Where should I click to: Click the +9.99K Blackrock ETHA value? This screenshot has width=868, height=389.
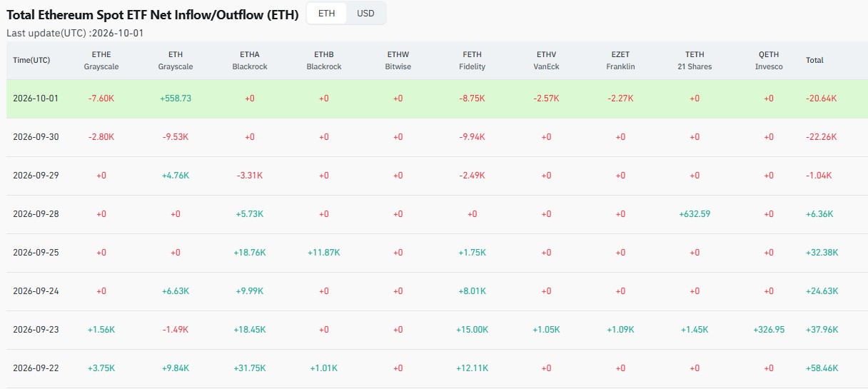[250, 291]
